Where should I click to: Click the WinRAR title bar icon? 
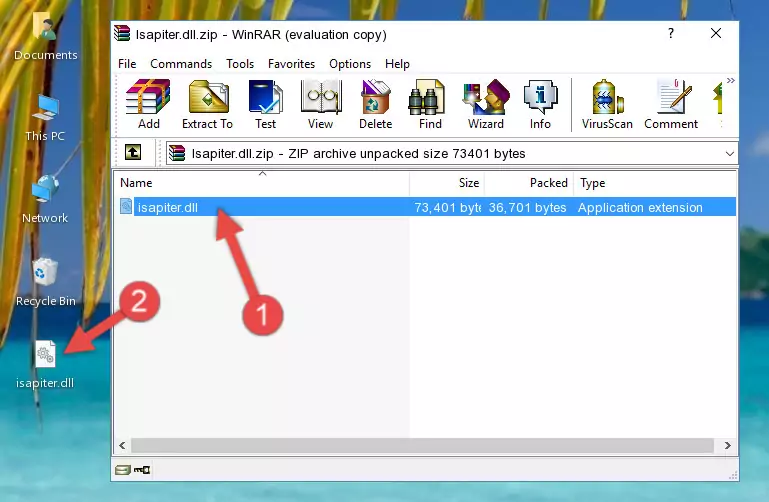click(122, 34)
